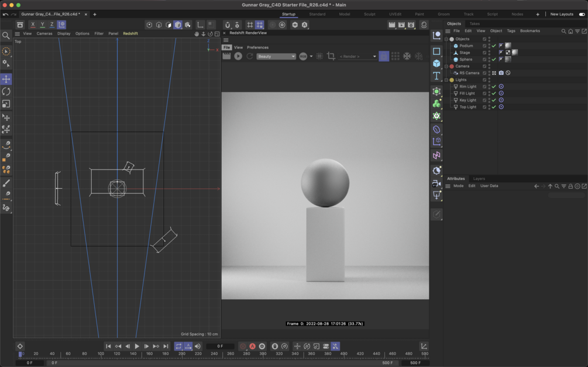The height and width of the screenshot is (367, 588).
Task: Click the current frame input field
Action: 220,346
